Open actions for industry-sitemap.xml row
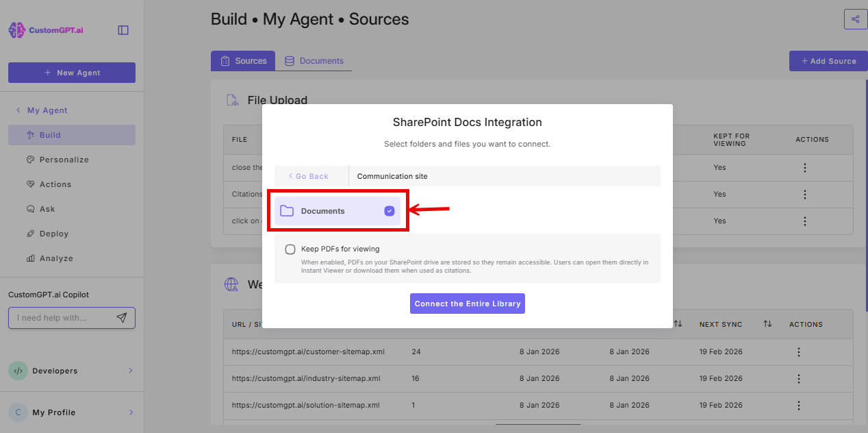This screenshot has width=868, height=433. click(x=798, y=379)
